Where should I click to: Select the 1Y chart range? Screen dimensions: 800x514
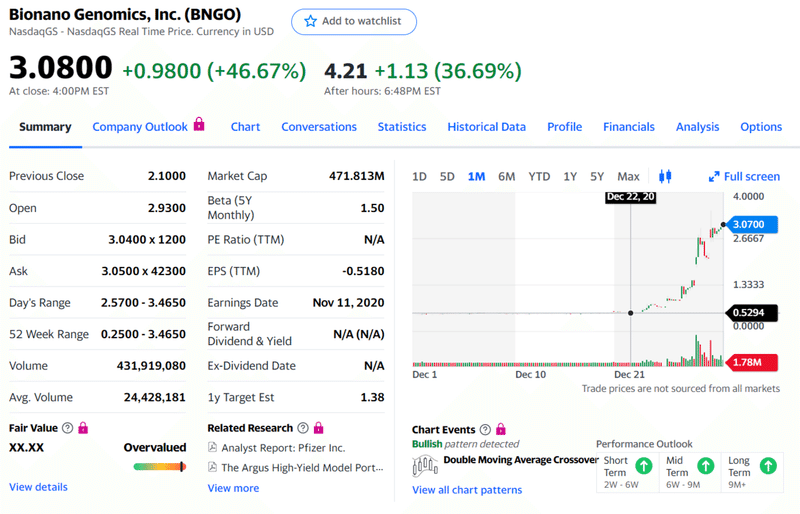click(570, 177)
